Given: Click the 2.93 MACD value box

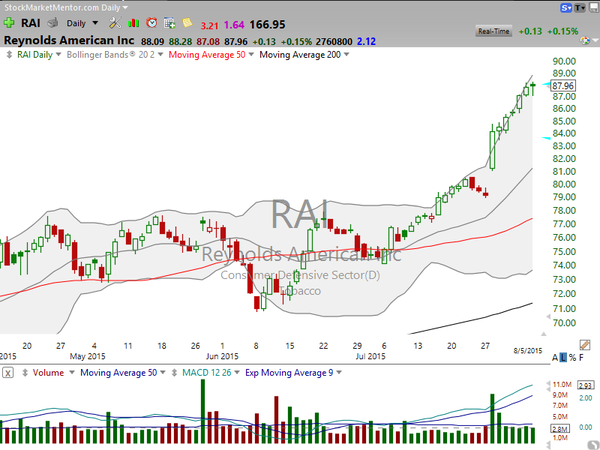Looking at the screenshot, I should click(x=586, y=385).
